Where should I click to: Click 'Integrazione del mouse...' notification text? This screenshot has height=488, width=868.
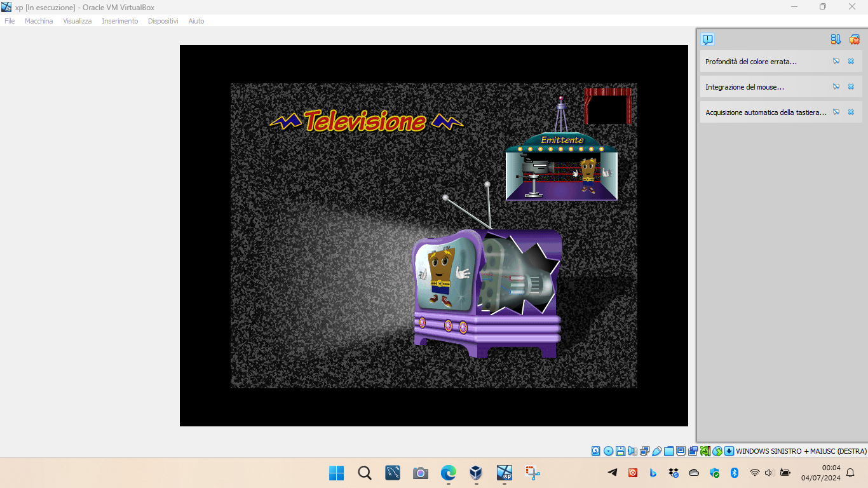click(745, 87)
